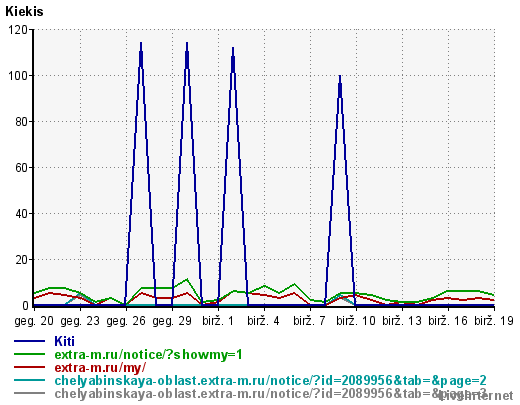Click the birž. 4 x-axis date label
Viewport: 520px width, 405px height.
(264, 321)
